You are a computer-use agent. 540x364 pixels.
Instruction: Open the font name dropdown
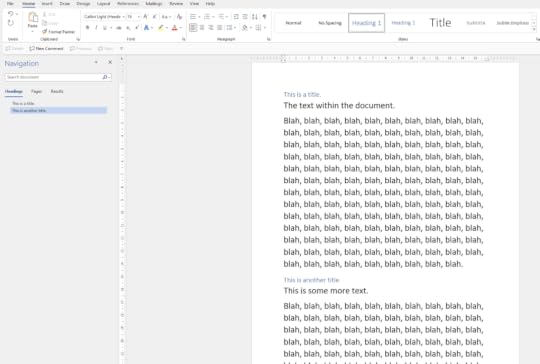tap(124, 17)
